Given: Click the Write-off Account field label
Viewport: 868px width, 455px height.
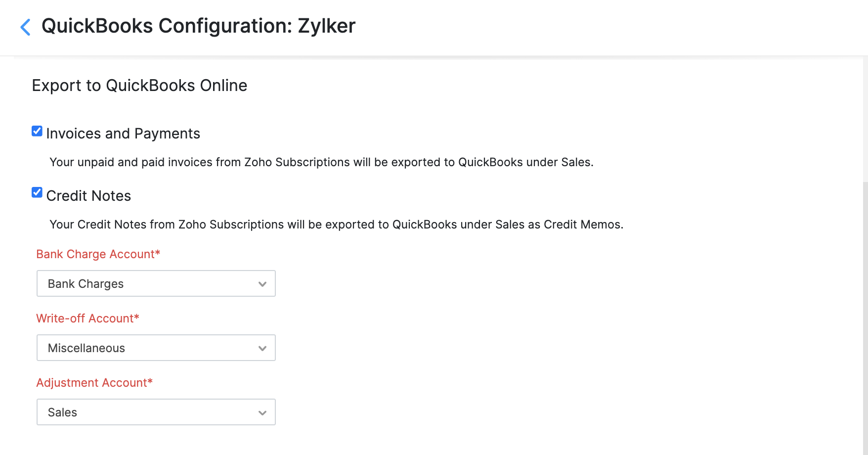Looking at the screenshot, I should click(x=87, y=318).
